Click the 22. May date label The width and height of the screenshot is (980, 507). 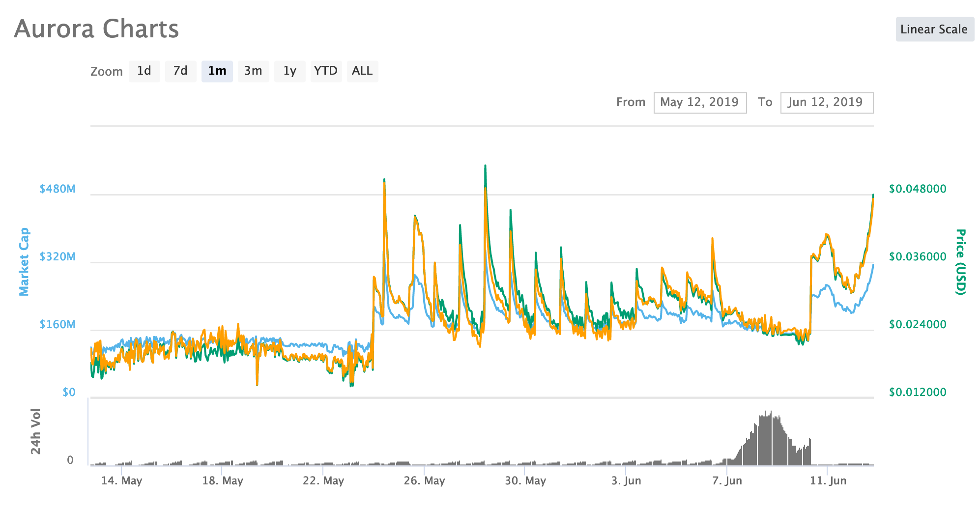pos(323,481)
